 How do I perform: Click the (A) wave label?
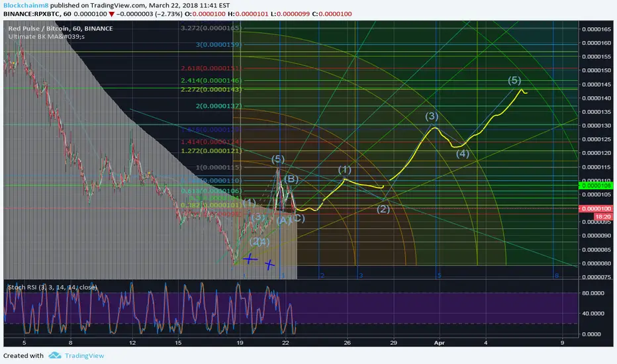(283, 221)
